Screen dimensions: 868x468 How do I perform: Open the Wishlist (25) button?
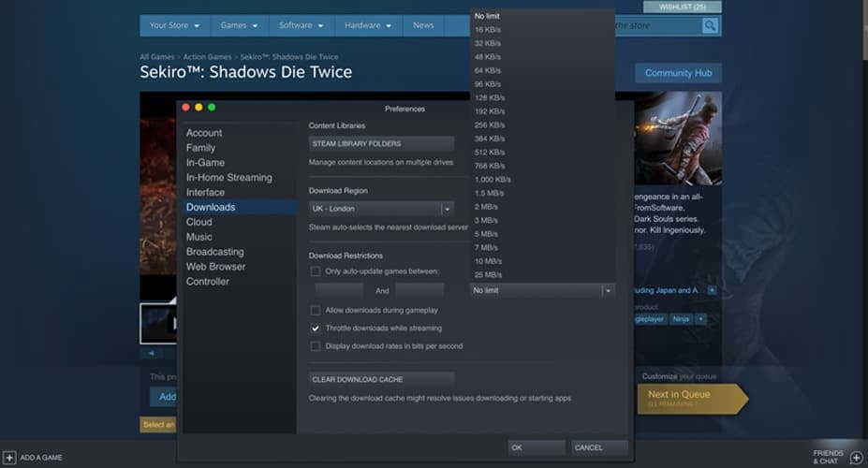(x=682, y=7)
